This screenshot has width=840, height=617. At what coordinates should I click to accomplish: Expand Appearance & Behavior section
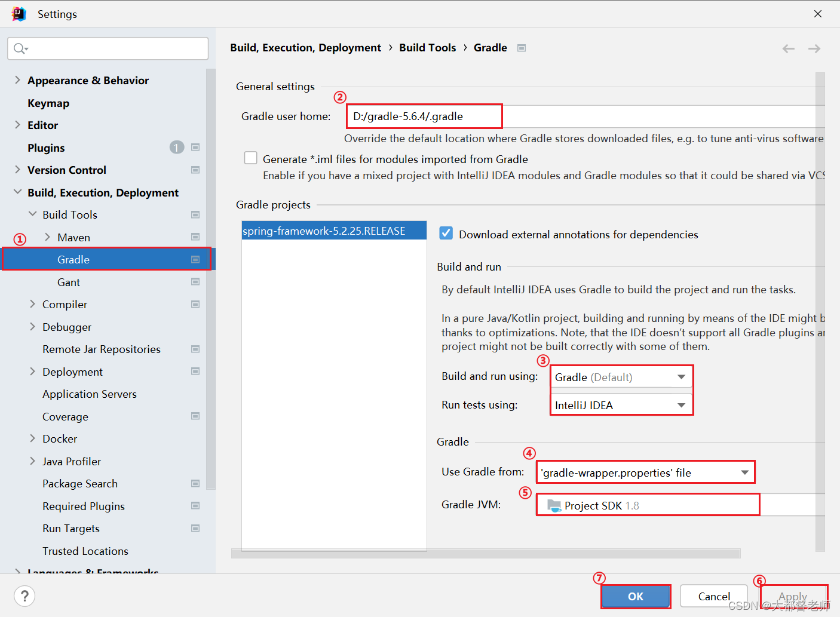click(x=17, y=80)
